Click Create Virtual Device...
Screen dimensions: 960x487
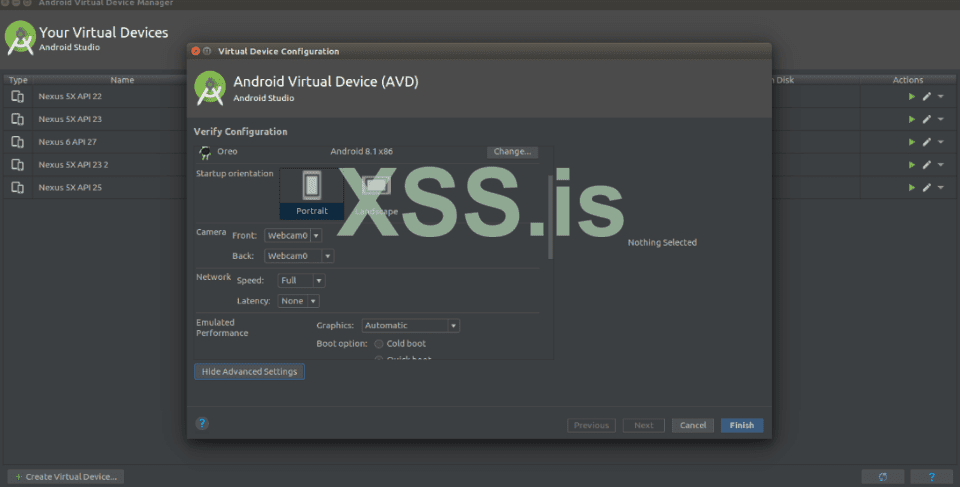[x=66, y=477]
